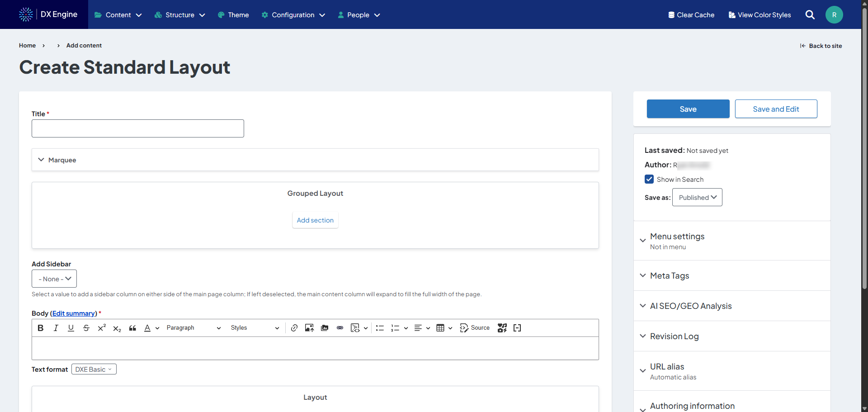
Task: Click inside the Body text area
Action: (x=315, y=348)
